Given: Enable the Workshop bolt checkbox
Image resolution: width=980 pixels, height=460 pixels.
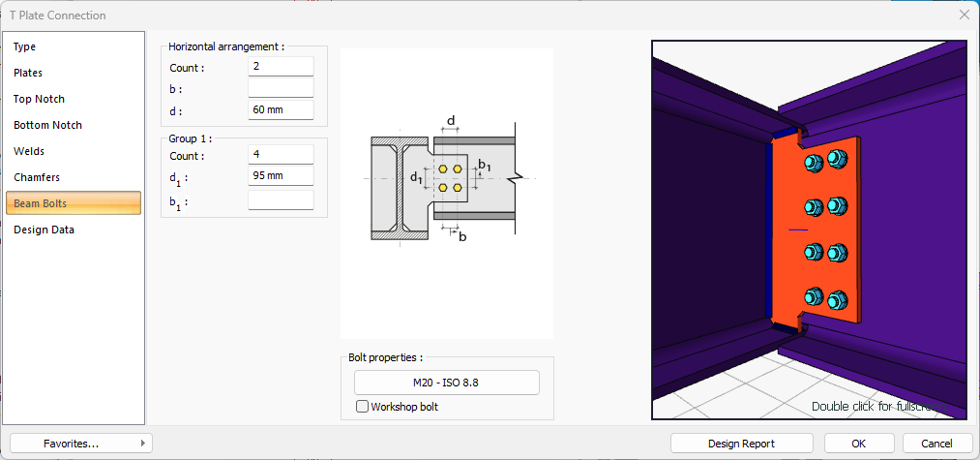Looking at the screenshot, I should [362, 407].
